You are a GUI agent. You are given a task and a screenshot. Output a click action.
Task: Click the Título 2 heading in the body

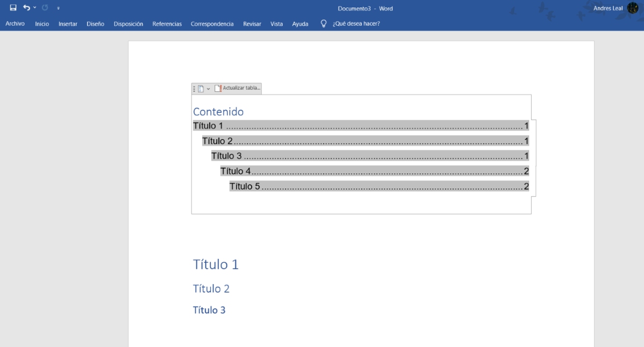pos(211,288)
